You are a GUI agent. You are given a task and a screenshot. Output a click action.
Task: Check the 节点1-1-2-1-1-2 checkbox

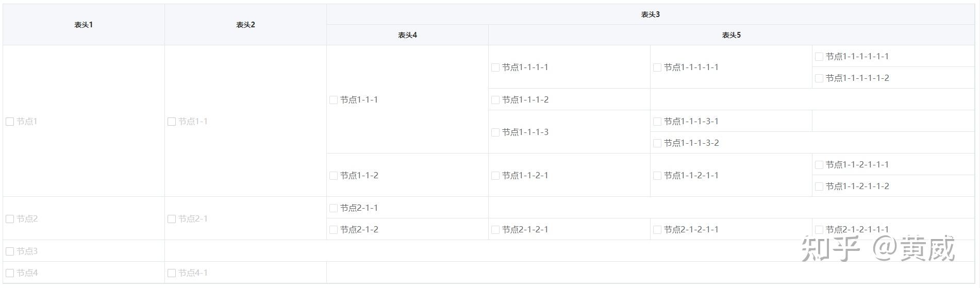[x=819, y=187]
